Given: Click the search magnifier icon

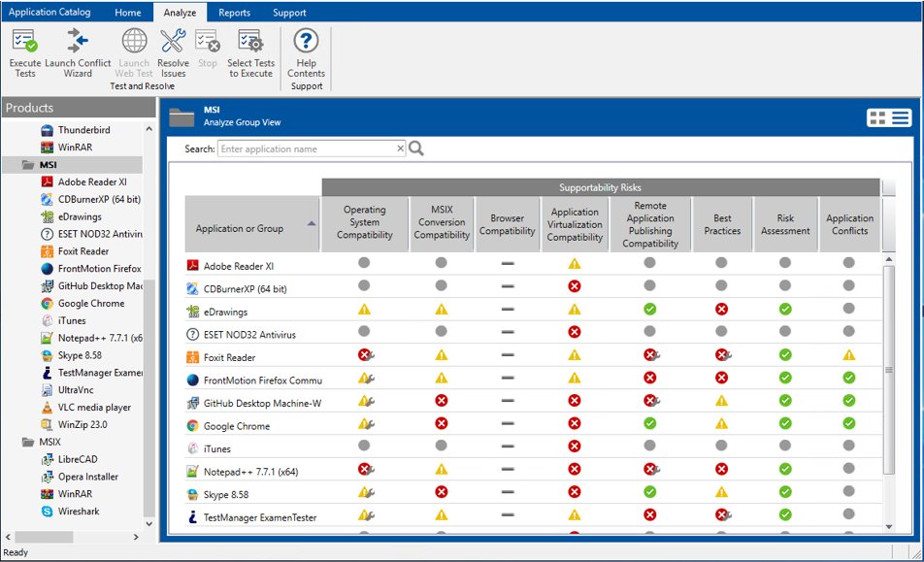Looking at the screenshot, I should (416, 149).
